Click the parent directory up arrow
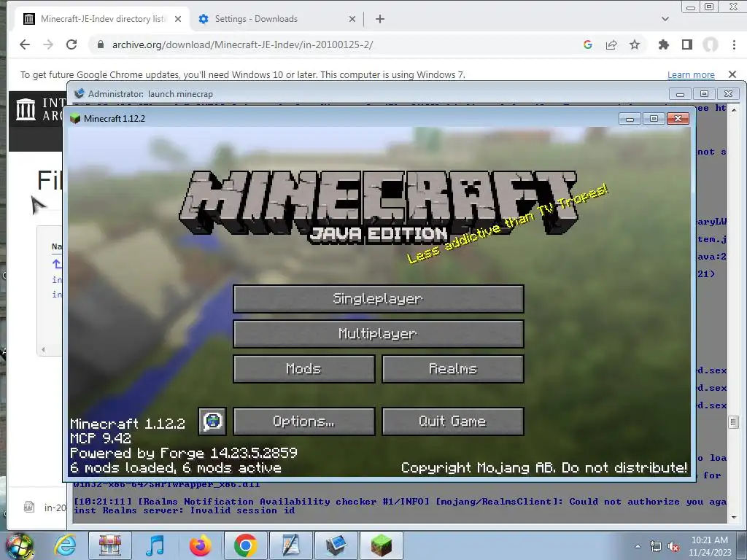 pyautogui.click(x=57, y=263)
